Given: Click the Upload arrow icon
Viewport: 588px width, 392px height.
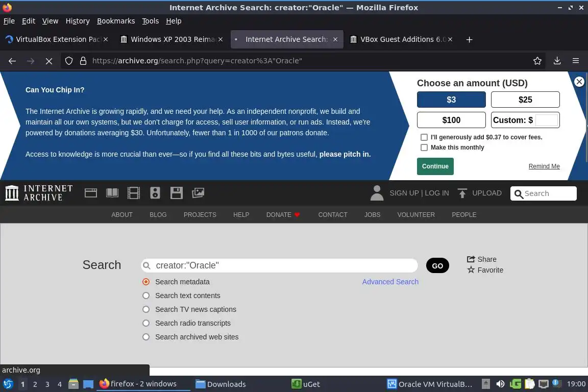Looking at the screenshot, I should pyautogui.click(x=462, y=193).
